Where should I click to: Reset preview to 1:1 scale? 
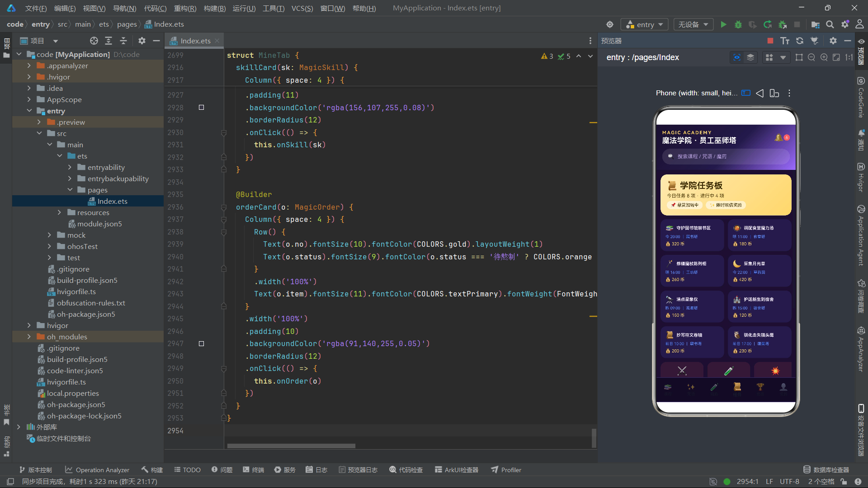click(849, 57)
